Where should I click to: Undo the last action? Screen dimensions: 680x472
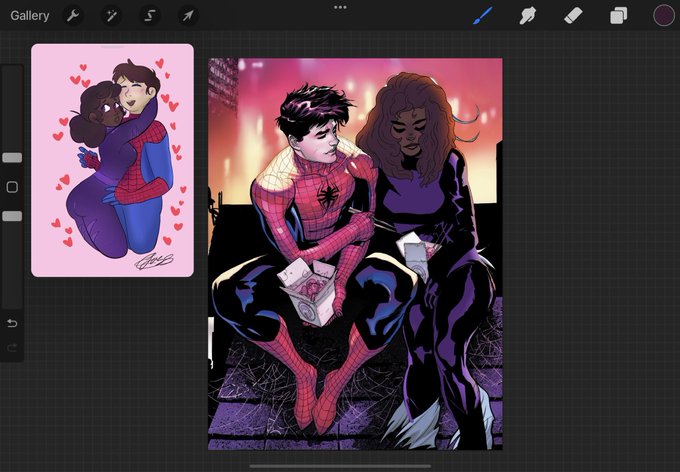[x=12, y=323]
